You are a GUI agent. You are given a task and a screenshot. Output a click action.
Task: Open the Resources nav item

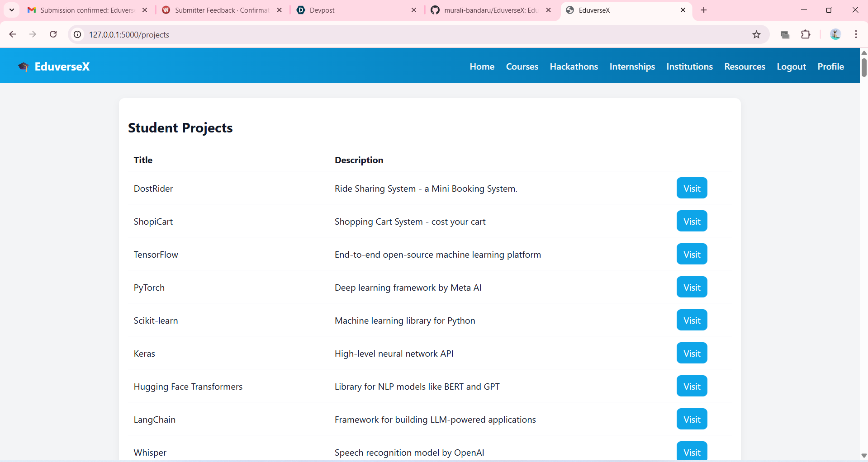point(745,66)
